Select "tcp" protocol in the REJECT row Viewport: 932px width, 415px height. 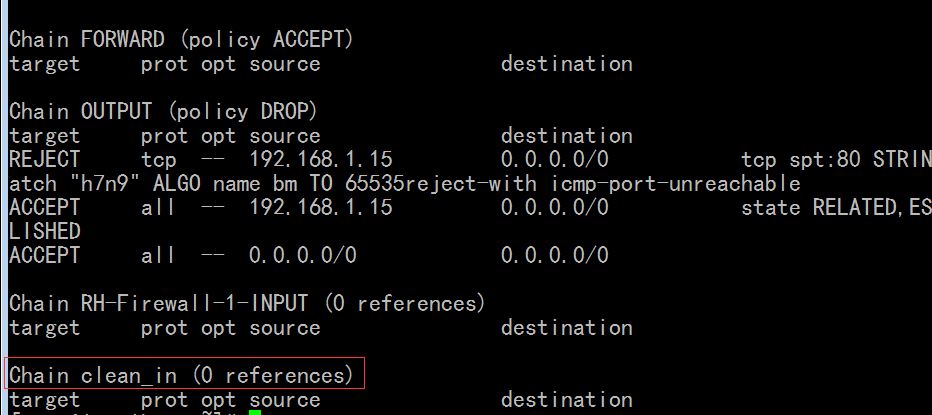pos(159,159)
